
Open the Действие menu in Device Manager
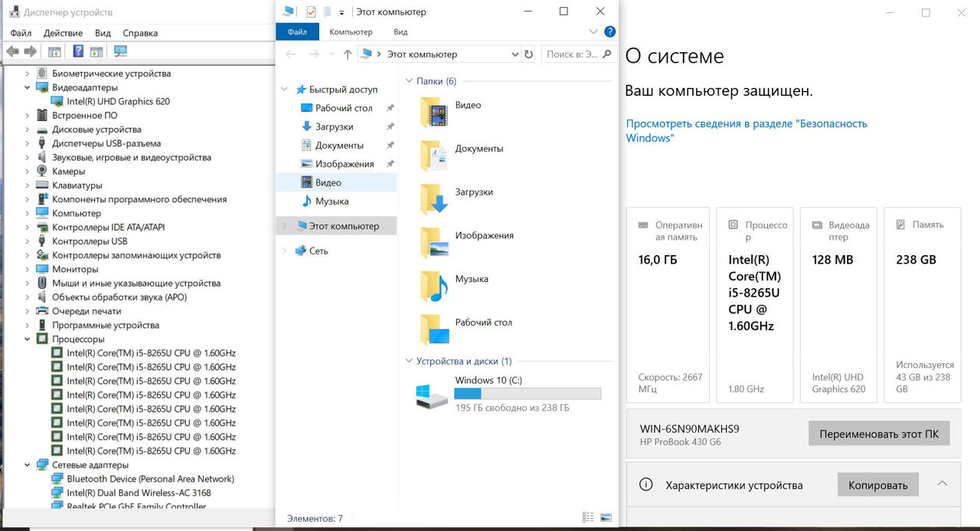point(63,33)
